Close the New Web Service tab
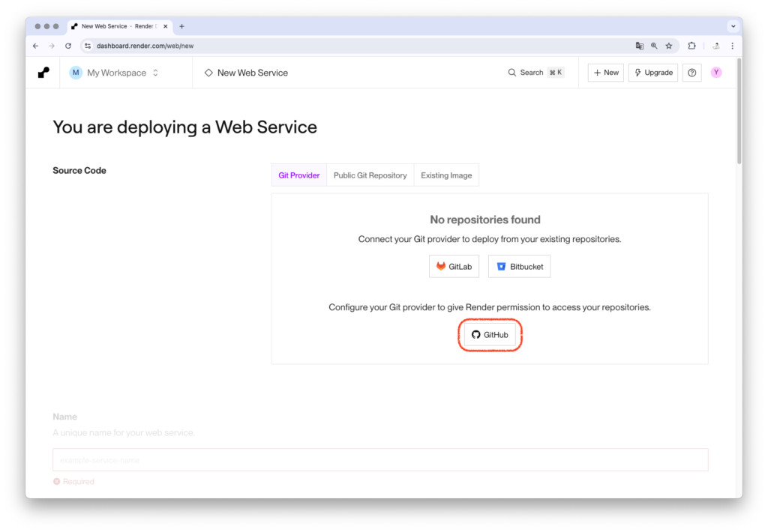Viewport: 768px width, 532px height. (x=166, y=26)
